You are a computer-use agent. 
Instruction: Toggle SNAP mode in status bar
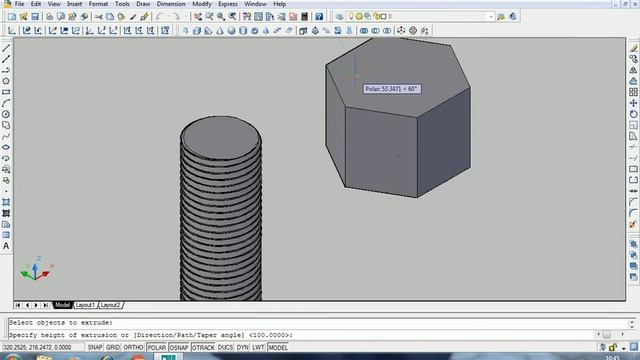[95, 347]
